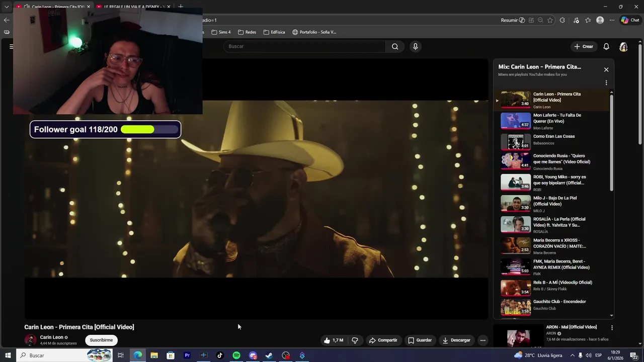This screenshot has height=362, width=644.
Task: Open split screen icon in address bar
Action: [531, 20]
